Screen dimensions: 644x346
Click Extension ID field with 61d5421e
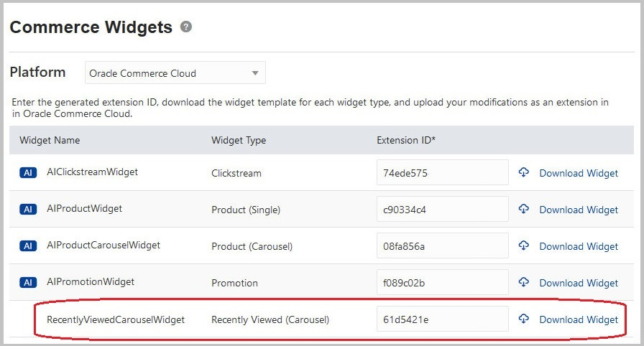(442, 319)
